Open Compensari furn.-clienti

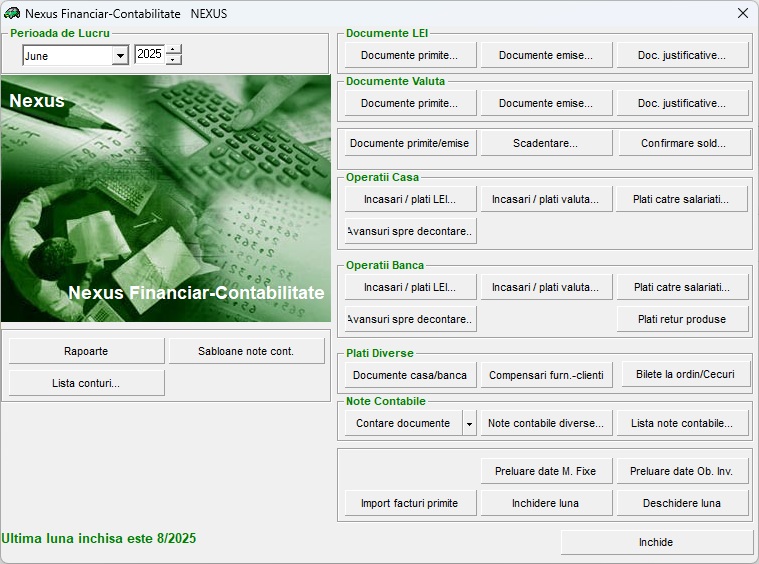pyautogui.click(x=546, y=375)
